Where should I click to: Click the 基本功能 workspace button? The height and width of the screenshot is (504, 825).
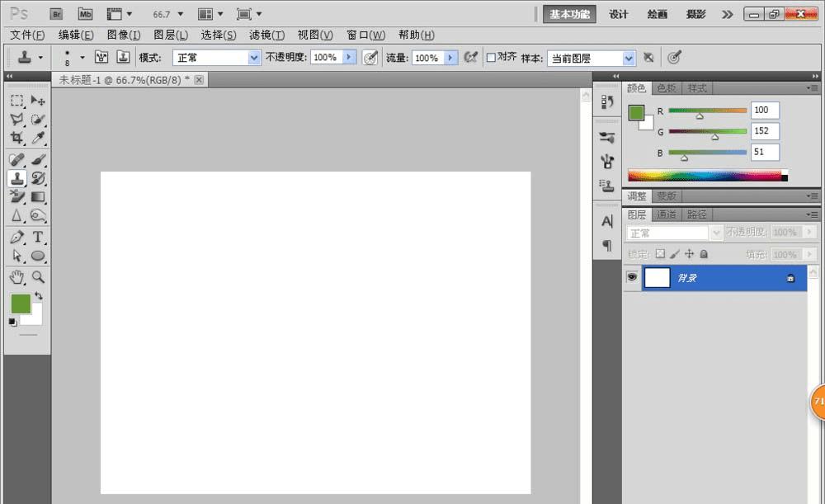570,14
